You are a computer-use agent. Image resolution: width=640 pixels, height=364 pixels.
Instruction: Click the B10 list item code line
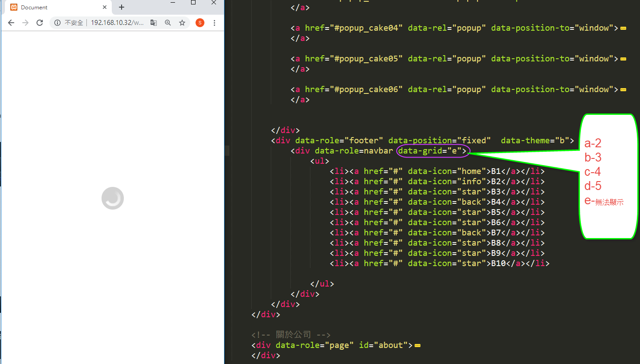[439, 263]
